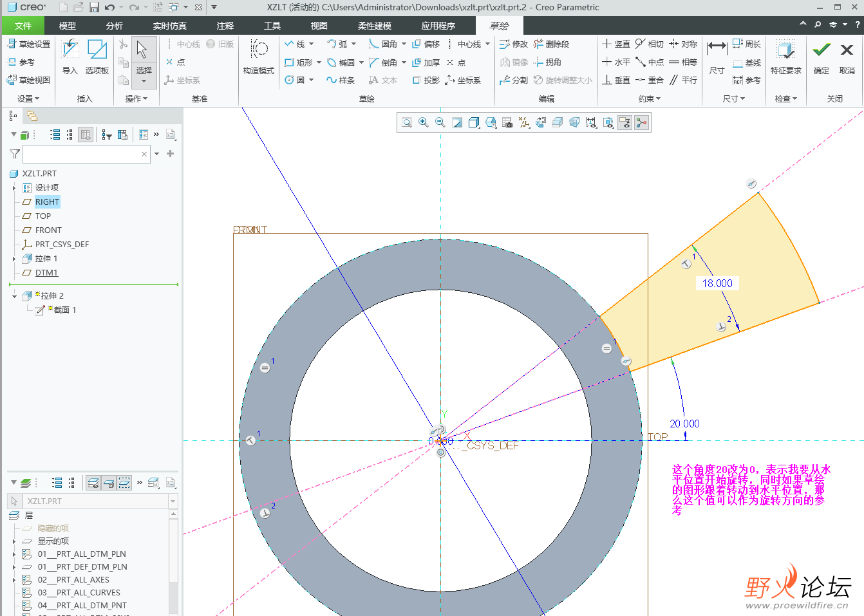This screenshot has width=864, height=616.
Task: Click the 20.000 angle dimension value
Action: pyautogui.click(x=684, y=424)
